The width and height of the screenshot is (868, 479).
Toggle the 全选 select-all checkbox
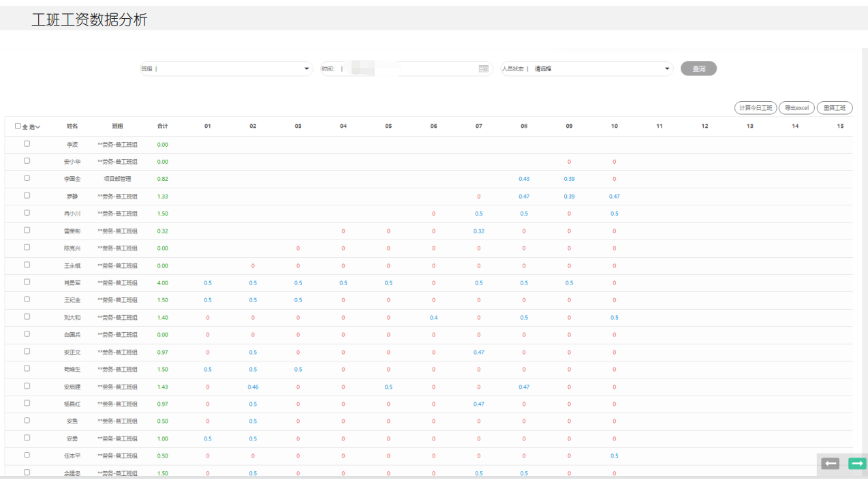pos(18,126)
